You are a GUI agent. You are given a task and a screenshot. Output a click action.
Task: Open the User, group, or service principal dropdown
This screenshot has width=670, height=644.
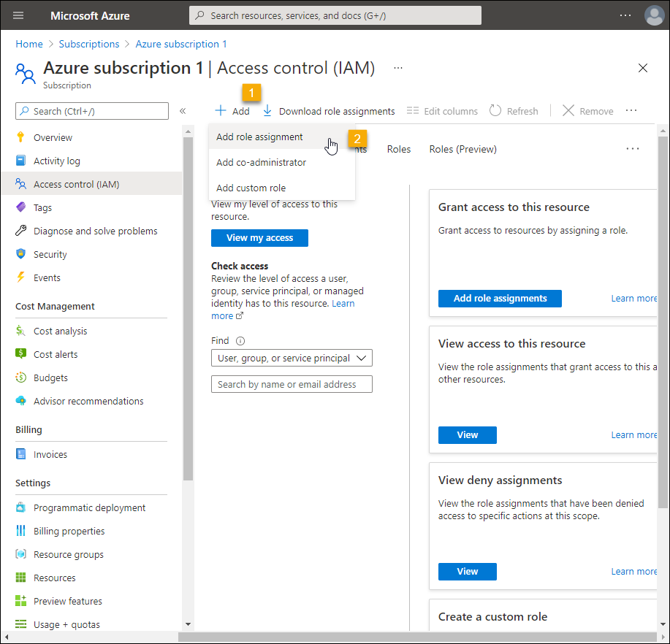coord(292,359)
